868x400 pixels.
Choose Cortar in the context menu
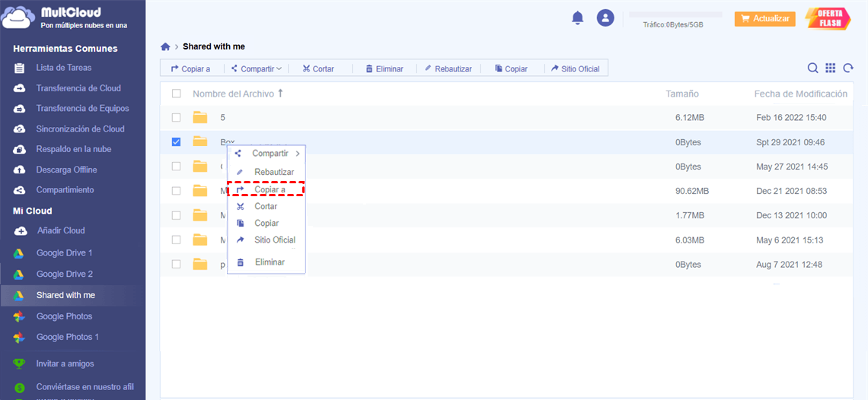(x=266, y=206)
